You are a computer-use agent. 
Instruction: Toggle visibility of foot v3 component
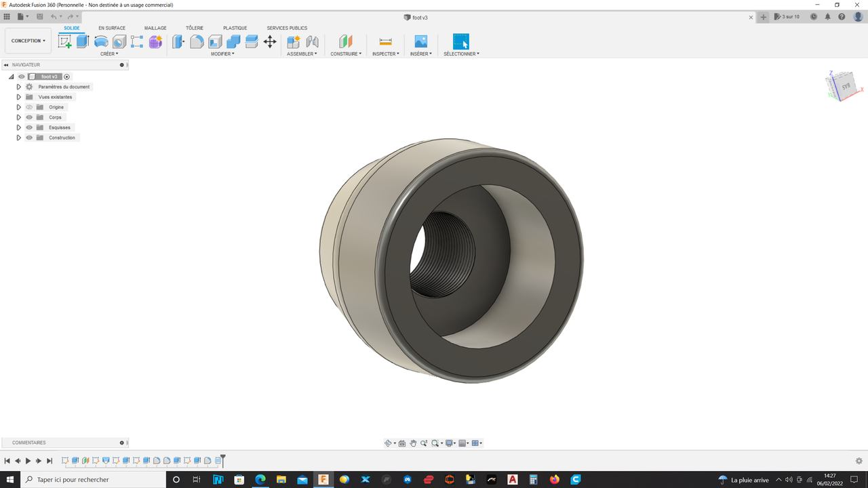[22, 77]
